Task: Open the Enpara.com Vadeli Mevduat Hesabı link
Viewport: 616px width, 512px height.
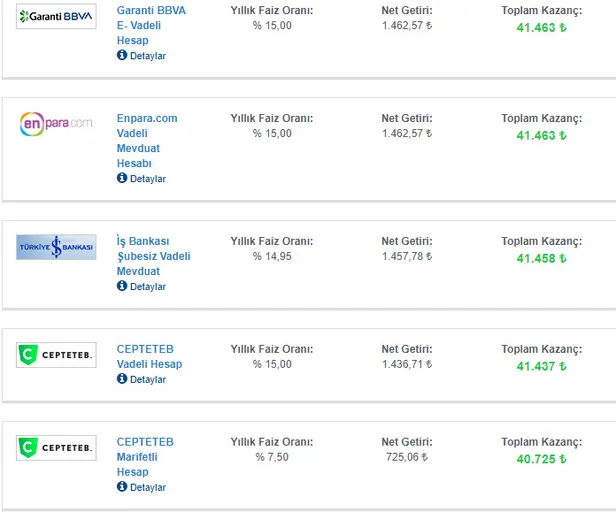Action: point(146,140)
